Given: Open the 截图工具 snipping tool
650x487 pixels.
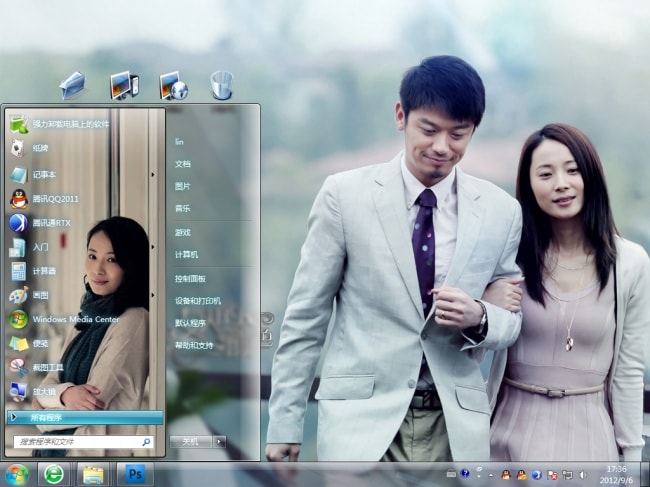Looking at the screenshot, I should tap(47, 367).
